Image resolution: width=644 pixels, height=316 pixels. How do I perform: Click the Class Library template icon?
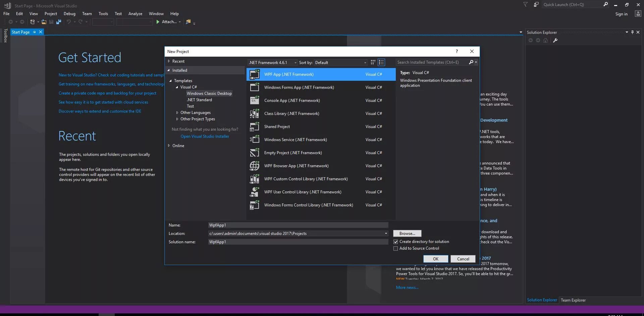click(255, 114)
